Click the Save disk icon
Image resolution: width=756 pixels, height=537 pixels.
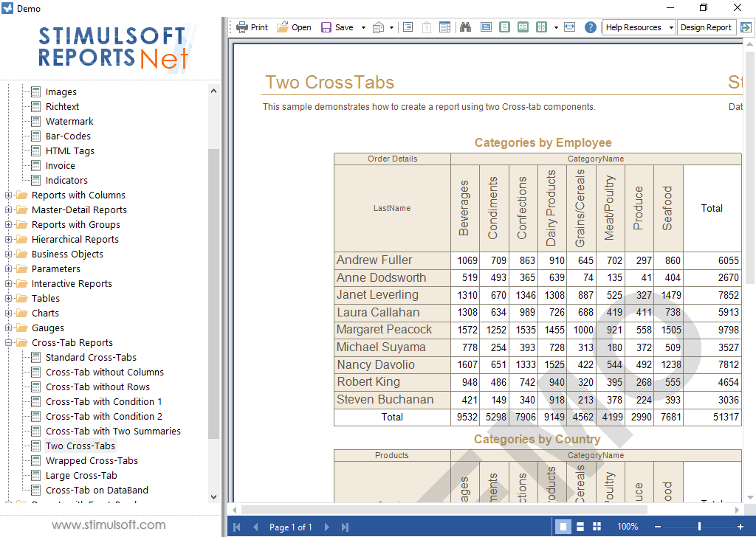pos(327,27)
